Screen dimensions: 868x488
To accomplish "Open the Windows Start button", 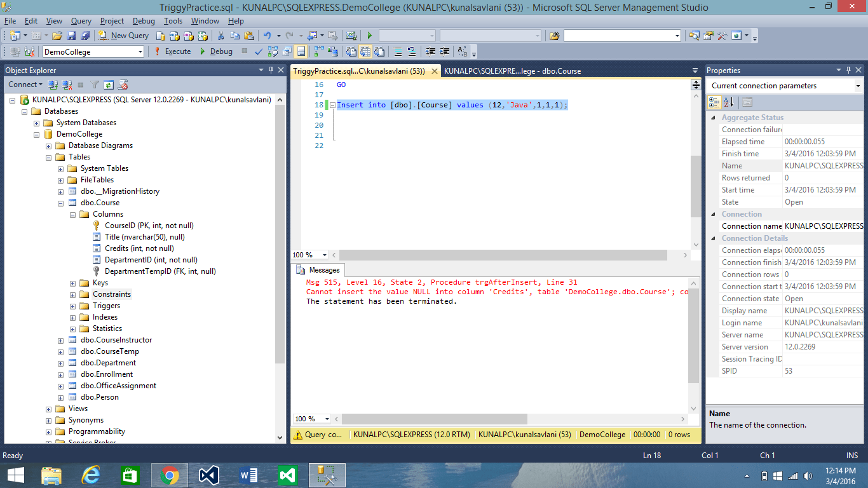I will coord(16,475).
